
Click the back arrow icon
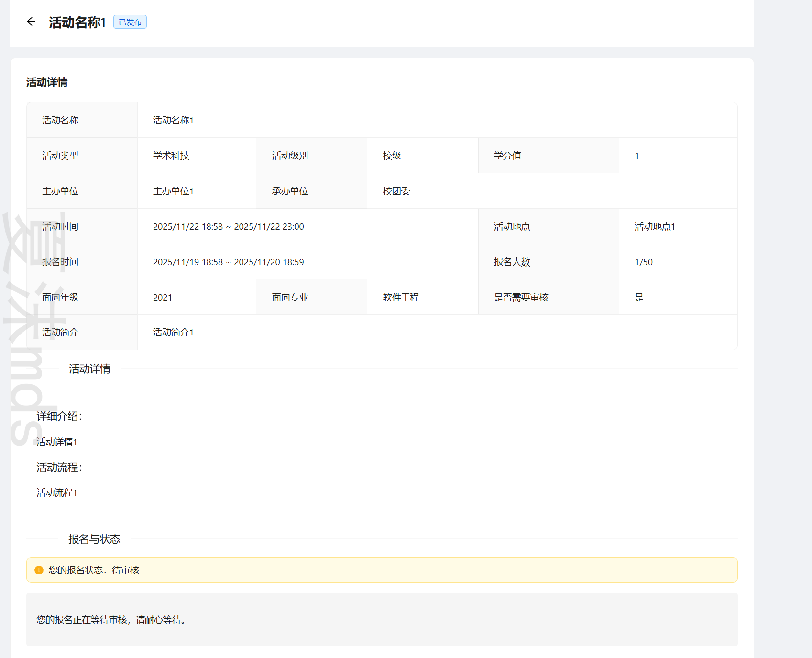click(31, 22)
